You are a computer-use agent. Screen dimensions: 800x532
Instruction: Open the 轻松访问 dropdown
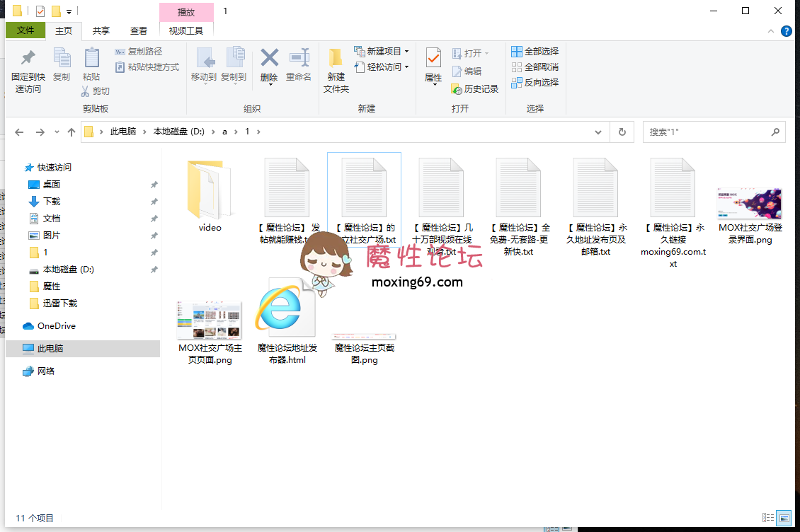[382, 66]
